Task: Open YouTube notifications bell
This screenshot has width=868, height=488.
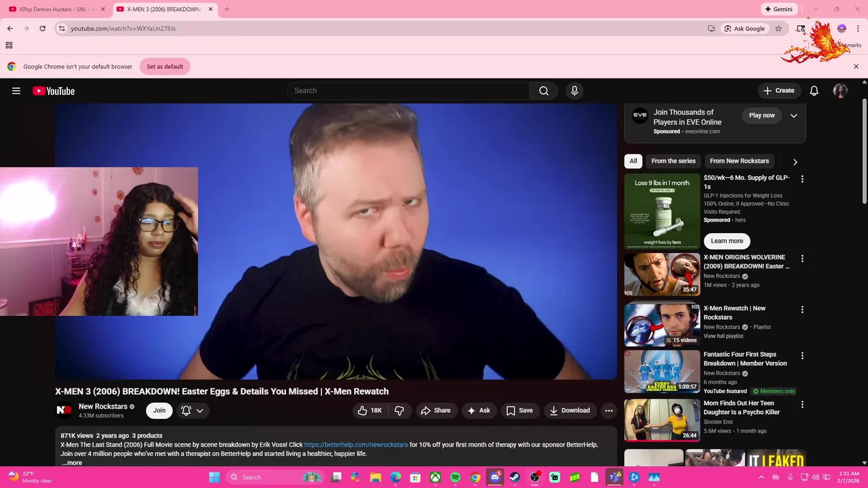Action: pyautogui.click(x=814, y=91)
